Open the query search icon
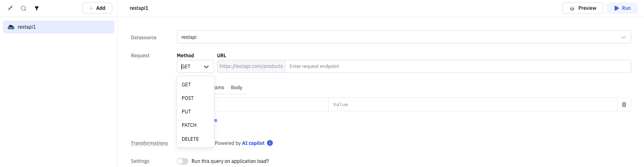Image resolution: width=644 pixels, height=167 pixels. click(x=23, y=8)
